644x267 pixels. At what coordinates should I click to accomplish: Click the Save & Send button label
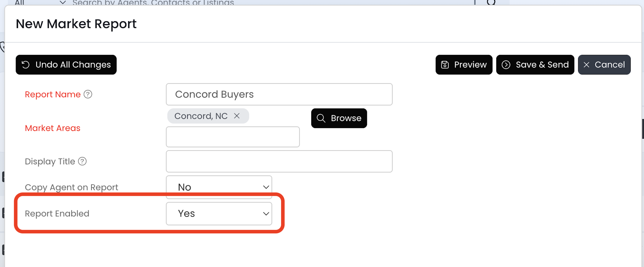click(542, 65)
